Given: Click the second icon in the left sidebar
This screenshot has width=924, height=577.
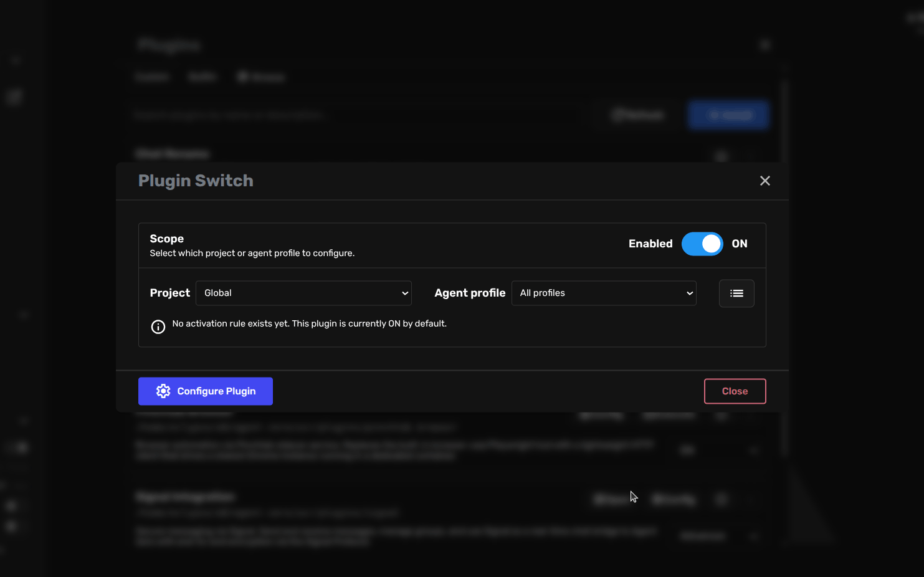Looking at the screenshot, I should pos(14,97).
